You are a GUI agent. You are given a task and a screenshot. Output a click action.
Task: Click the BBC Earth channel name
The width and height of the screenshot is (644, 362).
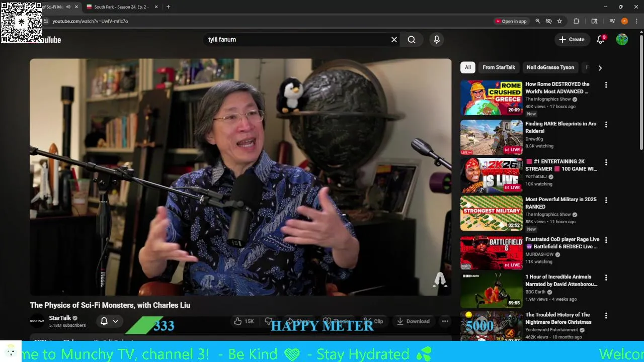[536, 292]
